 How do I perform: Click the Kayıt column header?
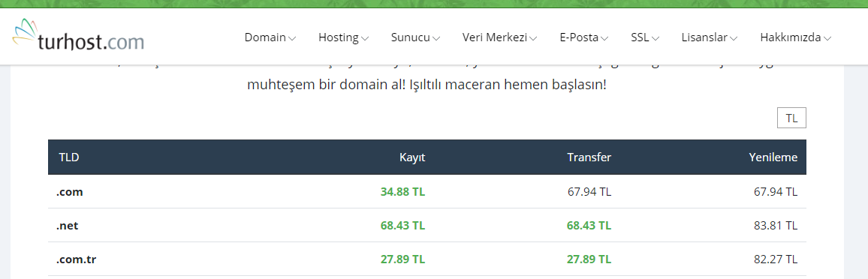click(412, 157)
